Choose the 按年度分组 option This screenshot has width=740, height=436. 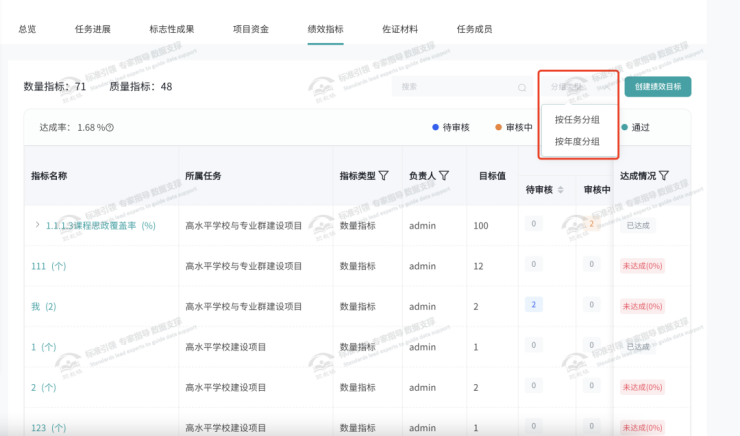pos(577,141)
